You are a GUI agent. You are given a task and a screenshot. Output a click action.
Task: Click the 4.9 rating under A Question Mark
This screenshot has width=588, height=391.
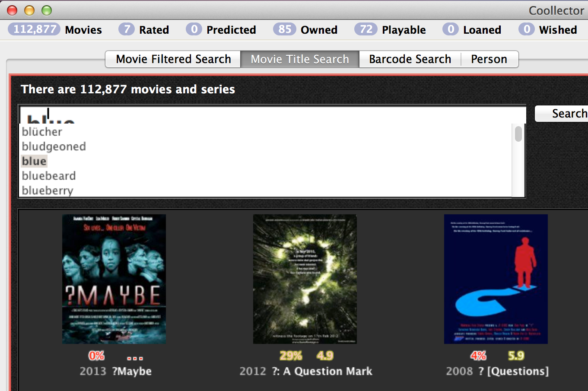point(325,356)
